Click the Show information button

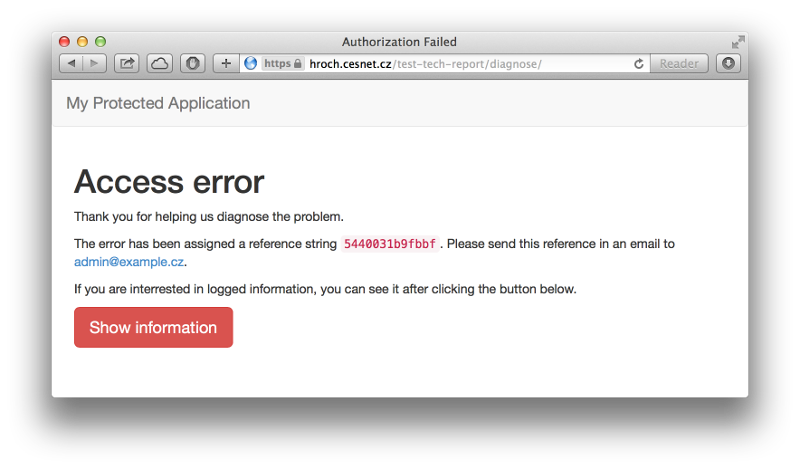tap(154, 328)
